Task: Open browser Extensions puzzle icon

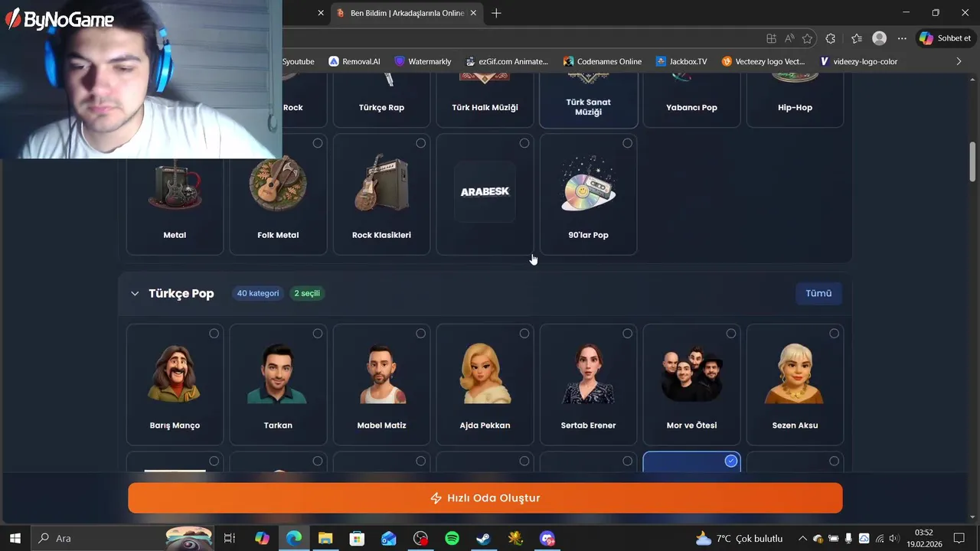Action: point(831,38)
